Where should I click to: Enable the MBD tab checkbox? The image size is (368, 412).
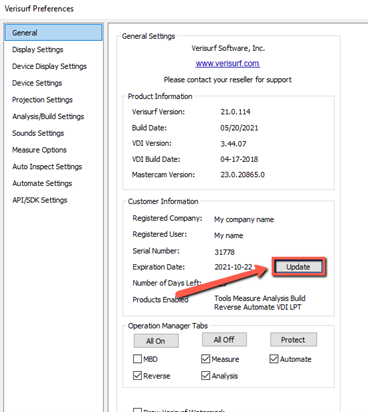[x=137, y=359]
